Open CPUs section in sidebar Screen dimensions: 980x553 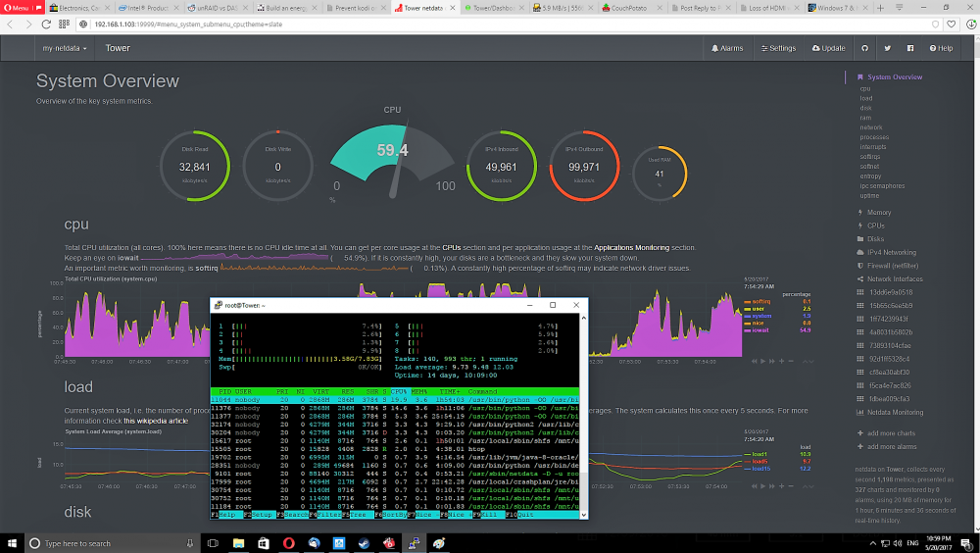875,226
